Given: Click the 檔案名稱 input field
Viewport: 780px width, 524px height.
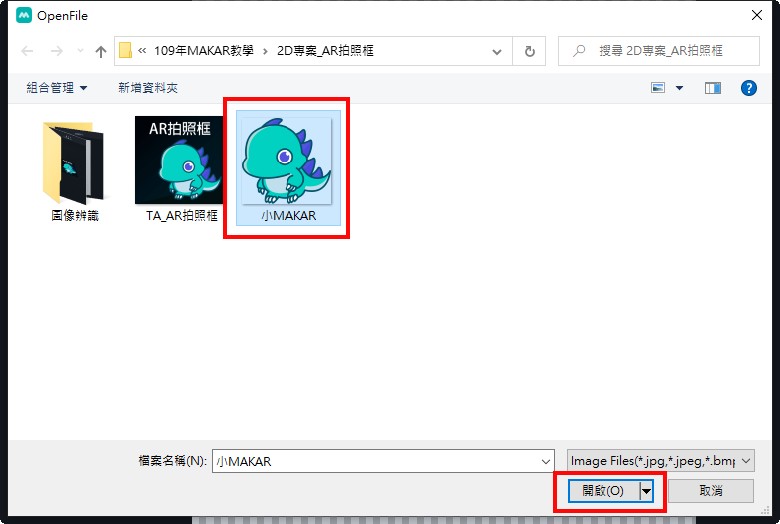Looking at the screenshot, I should pos(383,461).
